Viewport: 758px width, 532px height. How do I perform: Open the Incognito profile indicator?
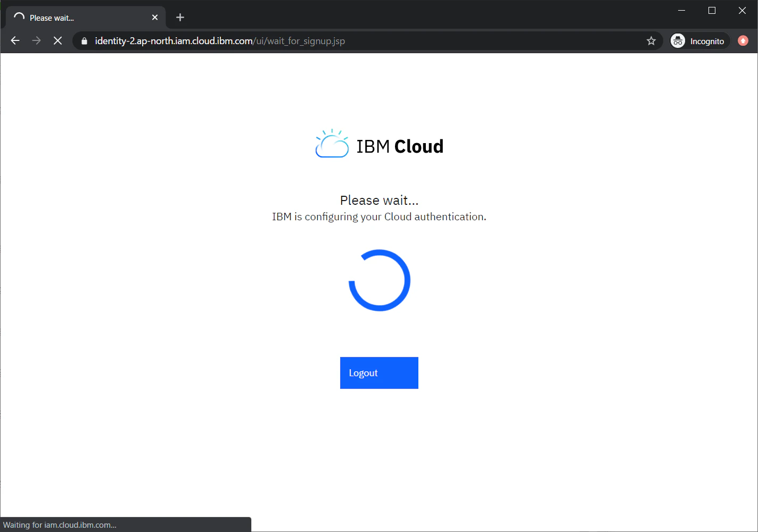[x=699, y=41]
